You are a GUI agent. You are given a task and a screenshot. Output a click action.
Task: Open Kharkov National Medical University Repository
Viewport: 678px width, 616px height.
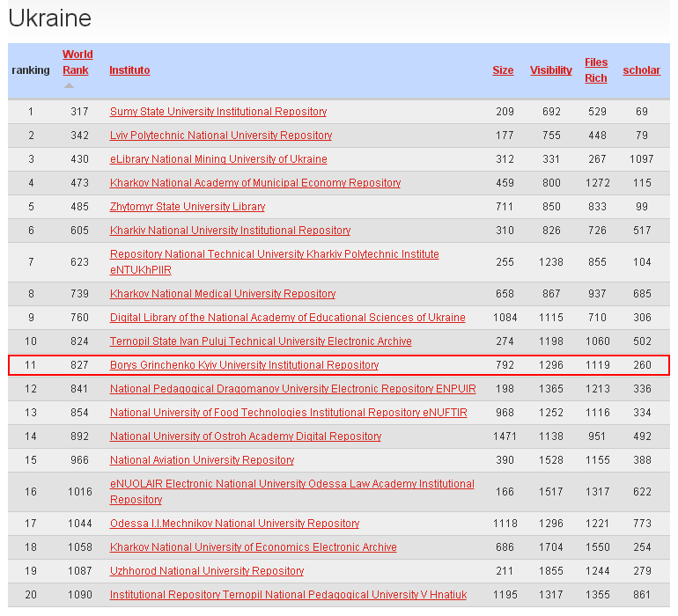[x=223, y=294]
